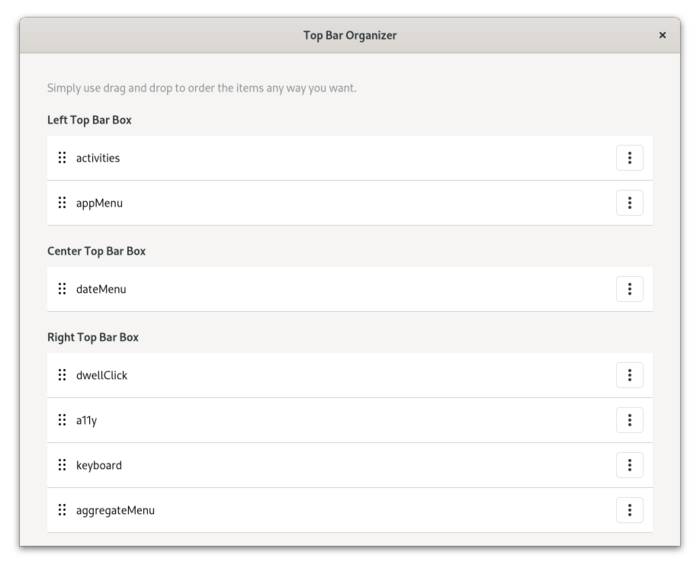
Task: Click drag handle icon for dwellClick row
Action: 62,375
